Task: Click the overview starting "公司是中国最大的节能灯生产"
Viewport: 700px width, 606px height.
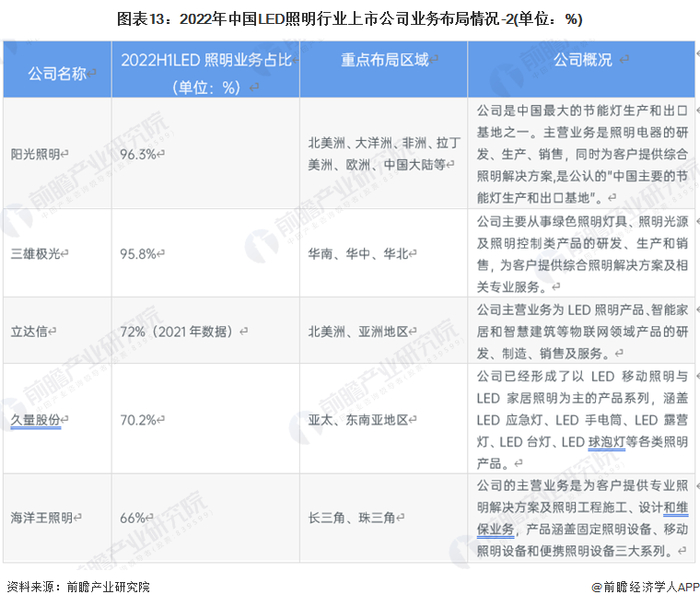Action: [582, 154]
